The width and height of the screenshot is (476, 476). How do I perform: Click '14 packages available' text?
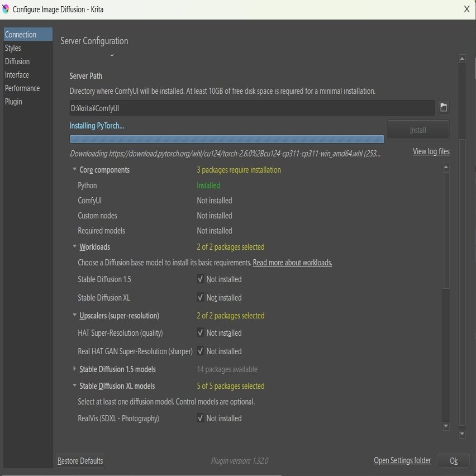[227, 369]
